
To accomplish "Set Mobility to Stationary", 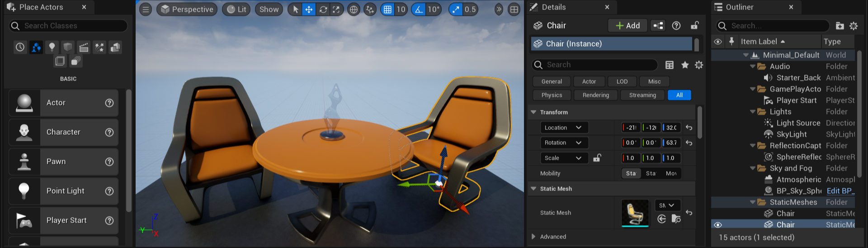I will (651, 173).
